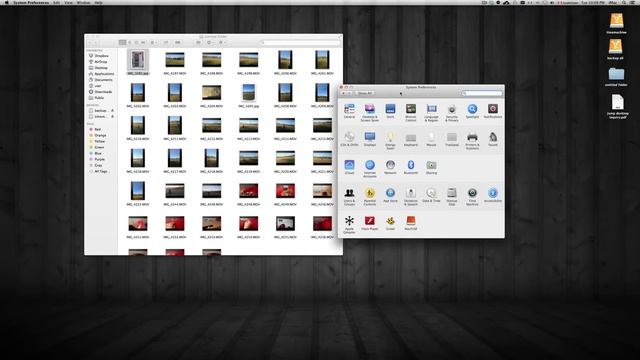Select Downloads in Finder sidebar
640x360 pixels.
coord(100,92)
